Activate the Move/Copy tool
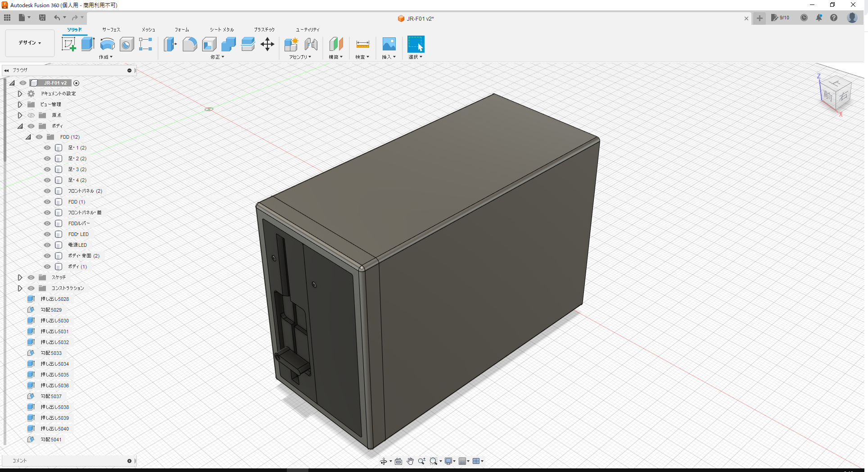 pyautogui.click(x=267, y=44)
